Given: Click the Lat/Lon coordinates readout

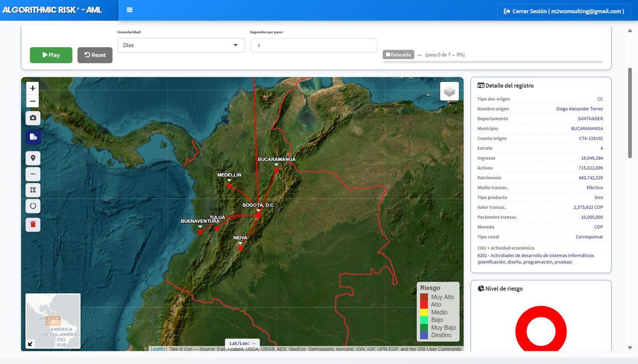Looking at the screenshot, I should pyautogui.click(x=242, y=344).
